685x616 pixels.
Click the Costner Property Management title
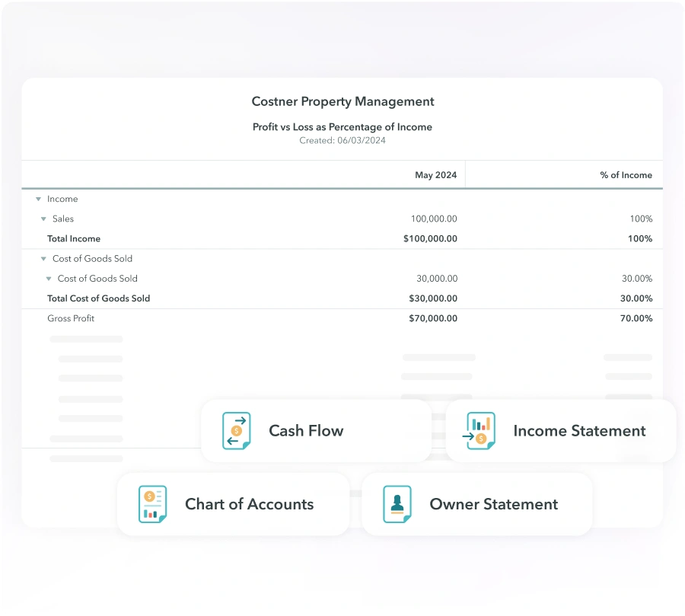click(342, 101)
